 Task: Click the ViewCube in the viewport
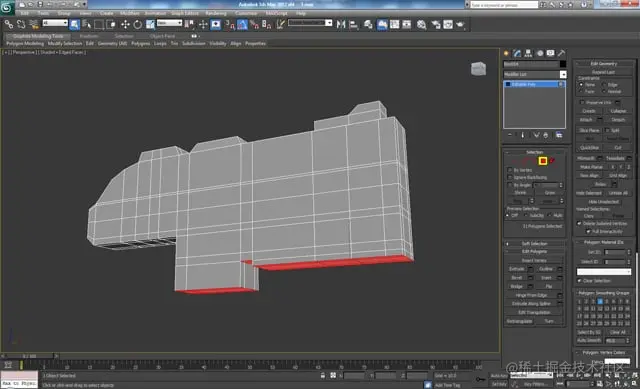[x=478, y=69]
